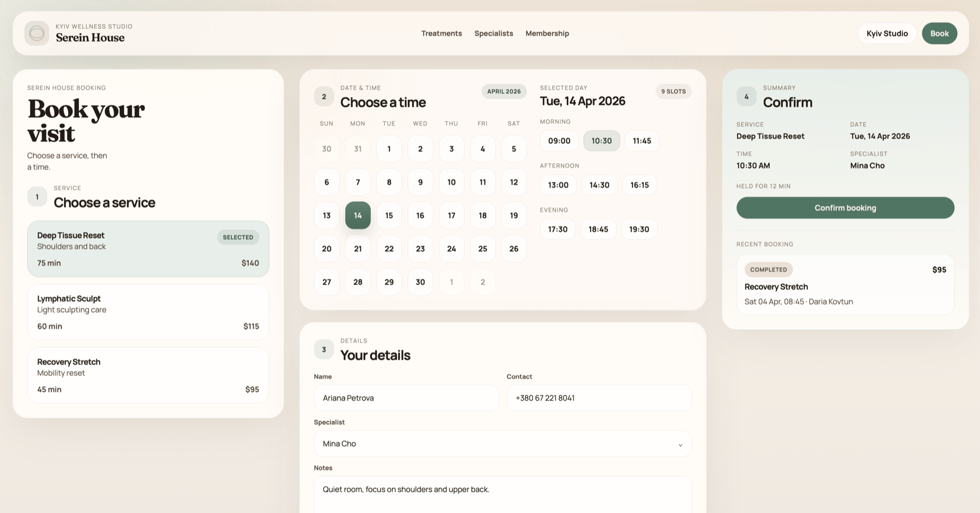Choose April 25 on the calendar
This screenshot has height=513, width=980.
482,249
